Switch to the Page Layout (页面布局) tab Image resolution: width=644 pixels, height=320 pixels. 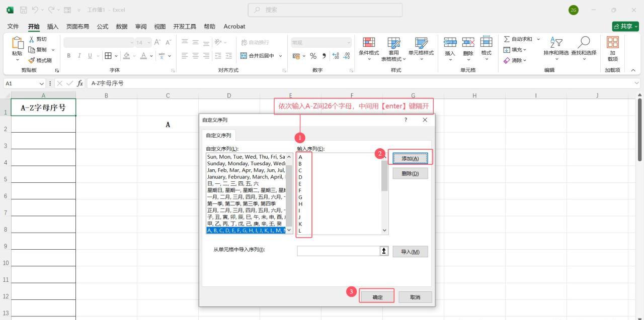pos(77,27)
